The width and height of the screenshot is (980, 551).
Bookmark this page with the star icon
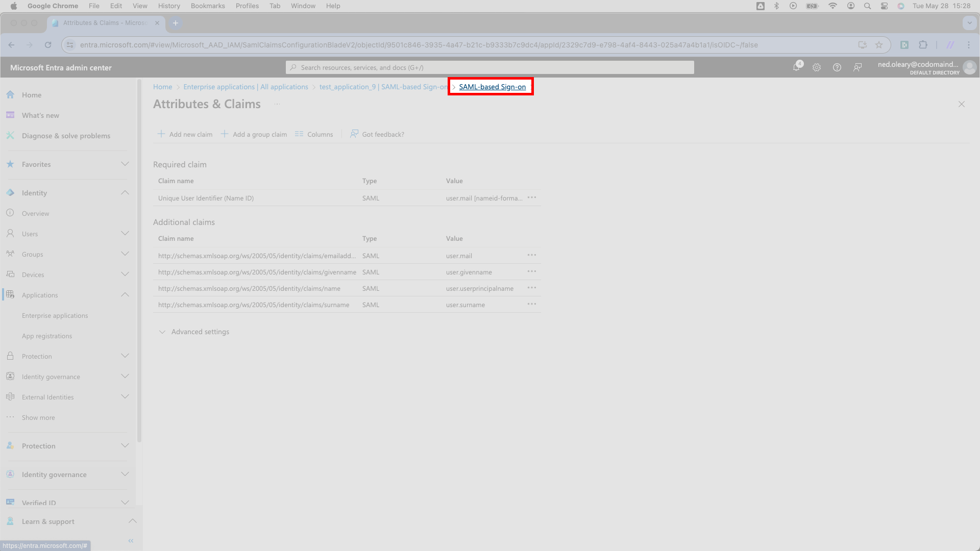[879, 45]
